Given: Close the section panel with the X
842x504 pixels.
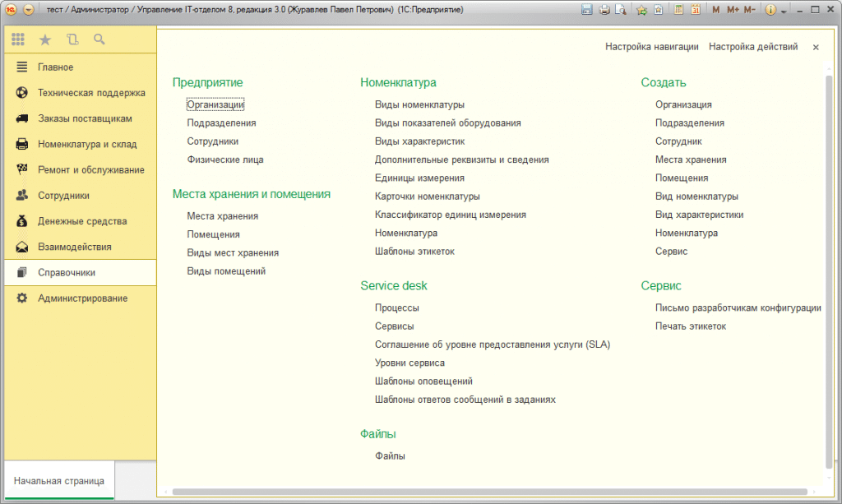Looking at the screenshot, I should tap(816, 47).
